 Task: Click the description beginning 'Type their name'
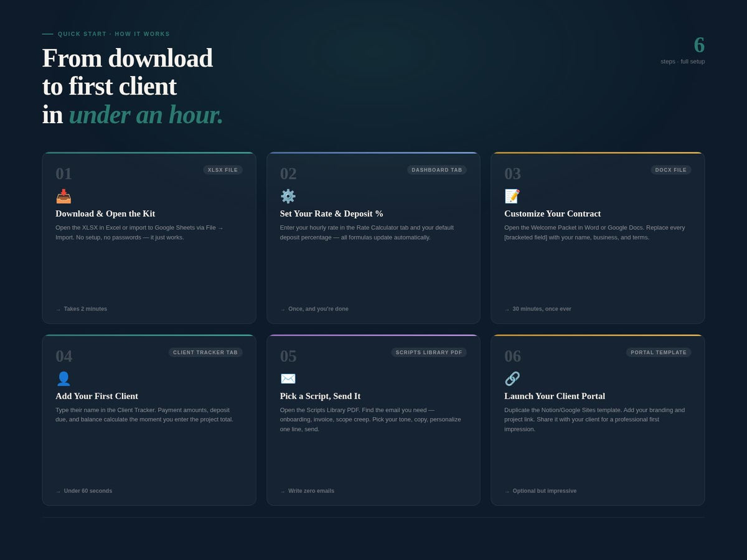[144, 414]
